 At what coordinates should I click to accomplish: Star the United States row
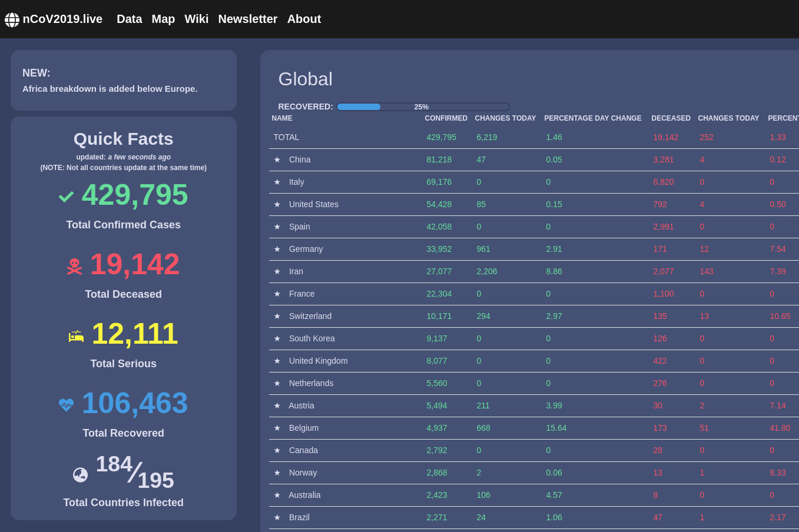277,204
